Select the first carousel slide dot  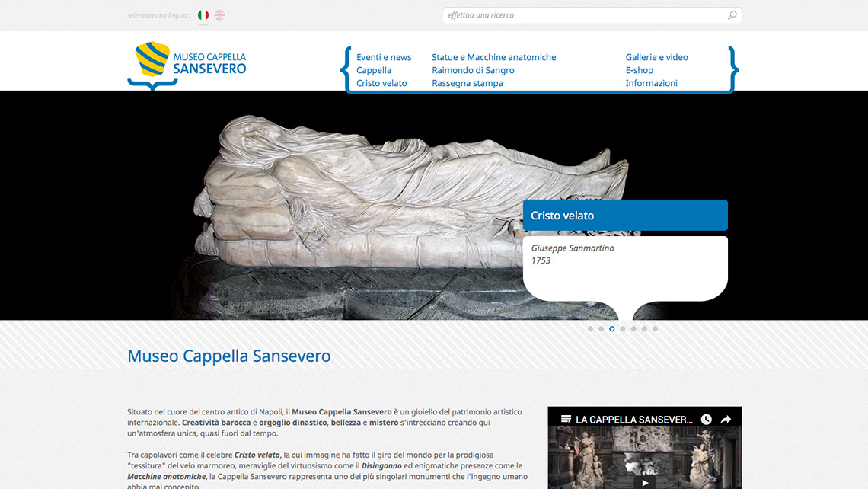(590, 329)
